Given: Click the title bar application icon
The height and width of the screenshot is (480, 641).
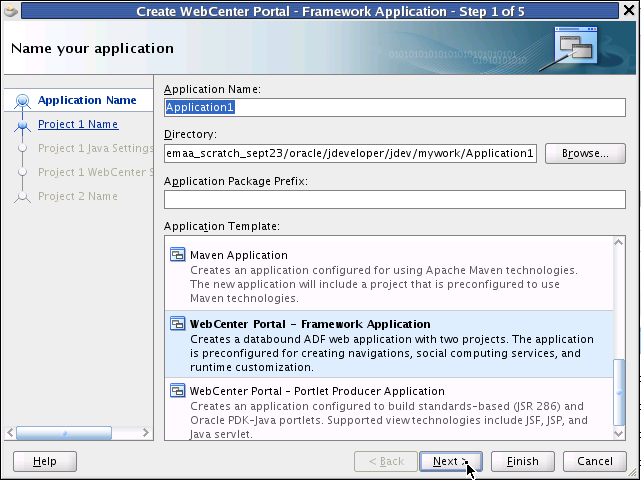Looking at the screenshot, I should 11,10.
